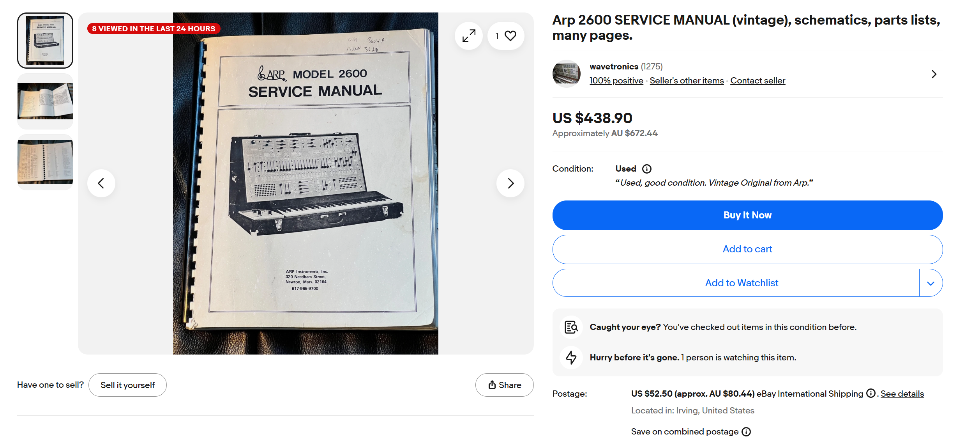Click Add to cart
This screenshot has height=438, width=980.
[x=747, y=249]
